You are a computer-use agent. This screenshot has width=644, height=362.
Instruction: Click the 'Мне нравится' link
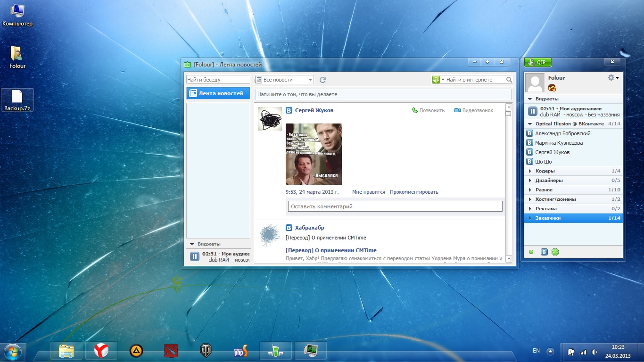pyautogui.click(x=368, y=192)
